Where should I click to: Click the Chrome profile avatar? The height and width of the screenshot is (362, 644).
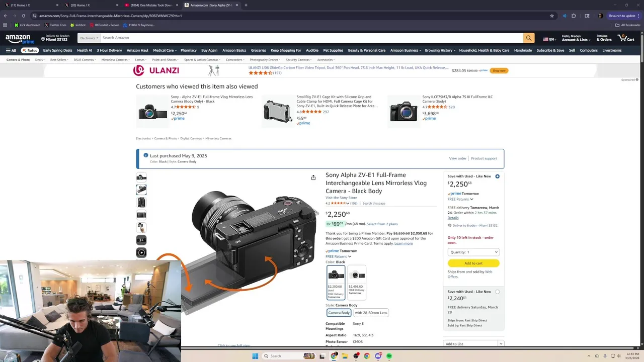pyautogui.click(x=600, y=16)
